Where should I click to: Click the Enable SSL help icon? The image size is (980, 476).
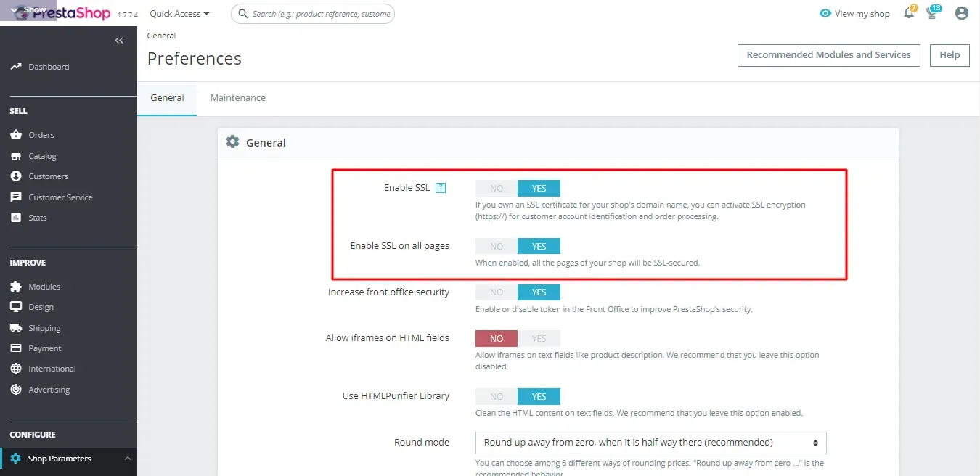click(x=441, y=188)
